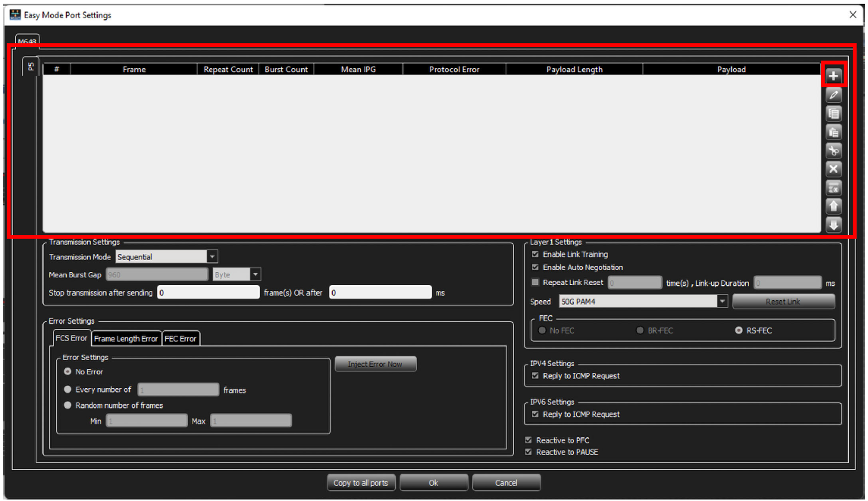Click the copy frame icon
Image resolution: width=868 pixels, height=501 pixels.
point(834,114)
